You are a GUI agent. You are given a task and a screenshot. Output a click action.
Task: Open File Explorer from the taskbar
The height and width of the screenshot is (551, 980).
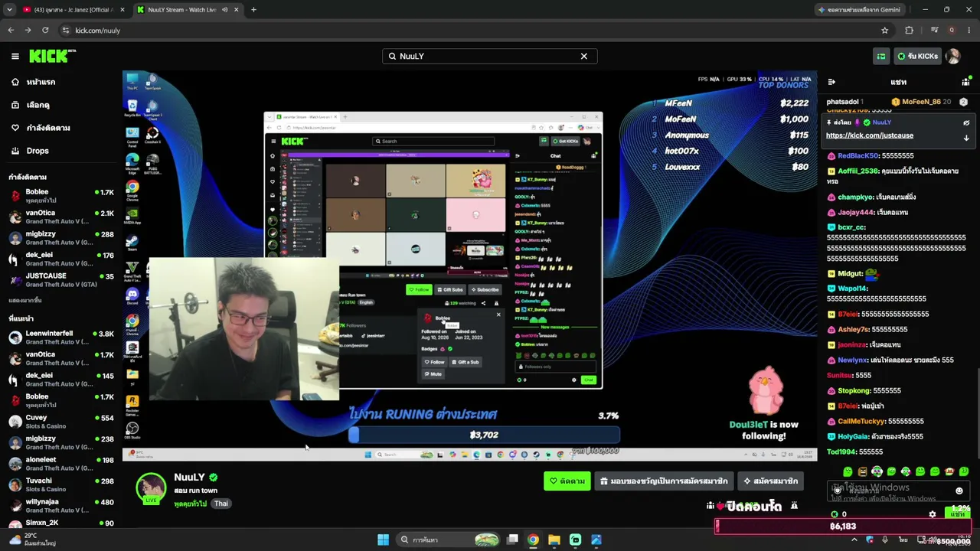click(554, 540)
